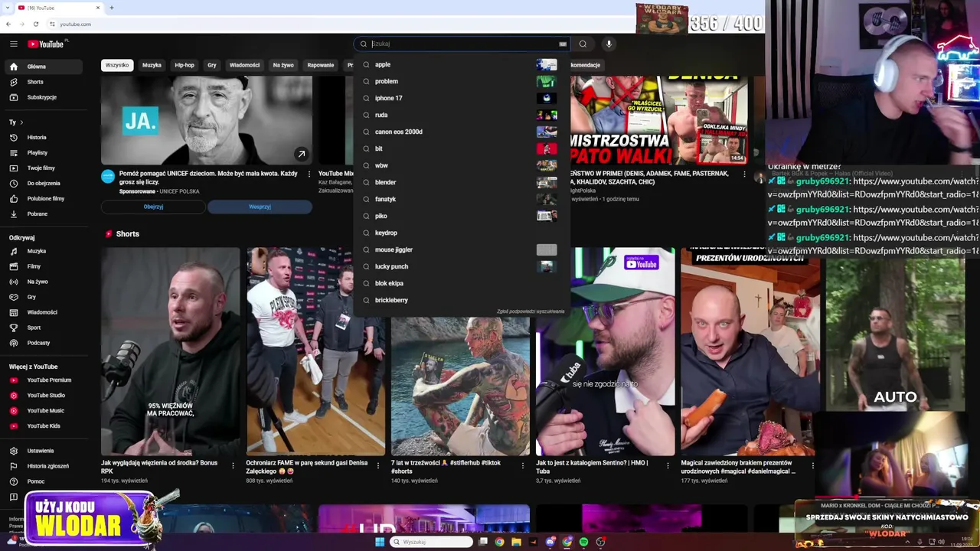This screenshot has height=551, width=980.
Task: Click the search magnifier button
Action: (x=583, y=44)
